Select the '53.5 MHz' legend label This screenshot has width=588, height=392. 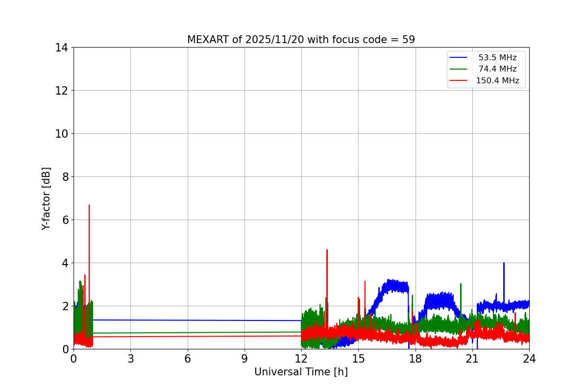click(497, 58)
